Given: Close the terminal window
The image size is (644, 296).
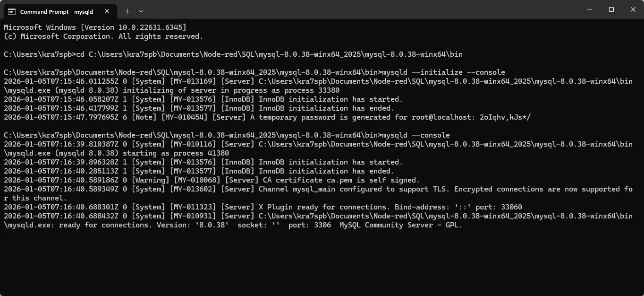Looking at the screenshot, I should [x=633, y=9].
